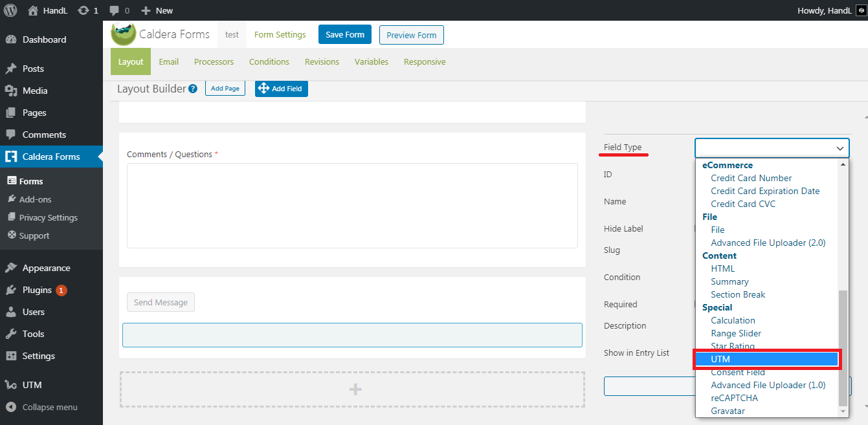The image size is (868, 425).
Task: Click the Preview Form button
Action: [411, 35]
